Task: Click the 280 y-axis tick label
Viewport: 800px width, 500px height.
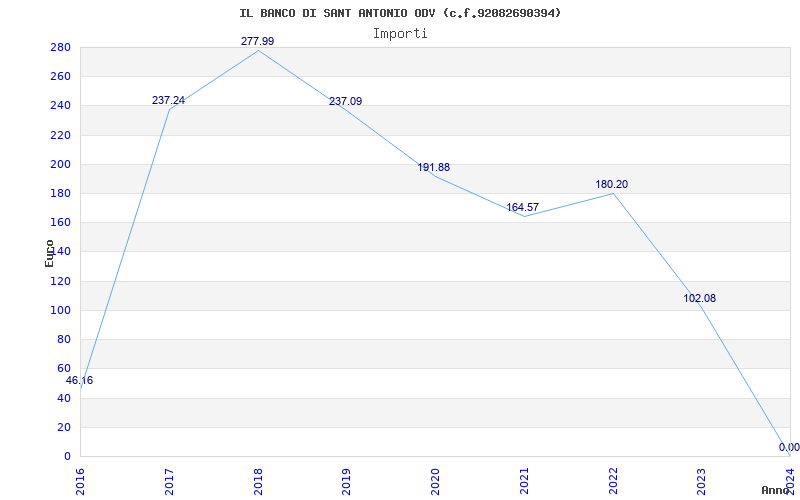Action: (60, 47)
